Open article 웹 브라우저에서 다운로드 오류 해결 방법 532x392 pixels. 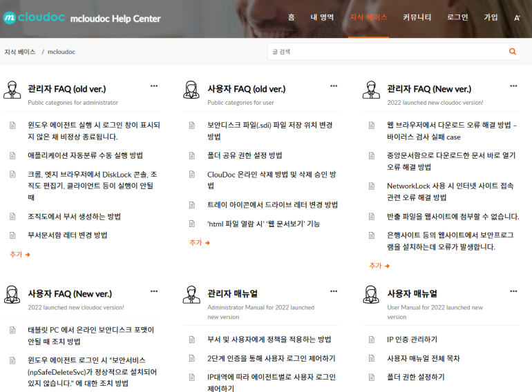pyautogui.click(x=452, y=130)
